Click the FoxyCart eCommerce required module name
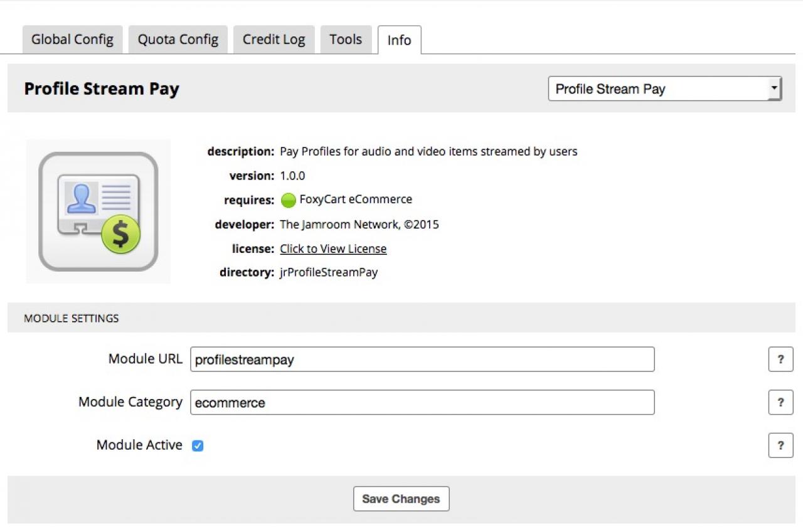The height and width of the screenshot is (532, 803). pyautogui.click(x=356, y=199)
